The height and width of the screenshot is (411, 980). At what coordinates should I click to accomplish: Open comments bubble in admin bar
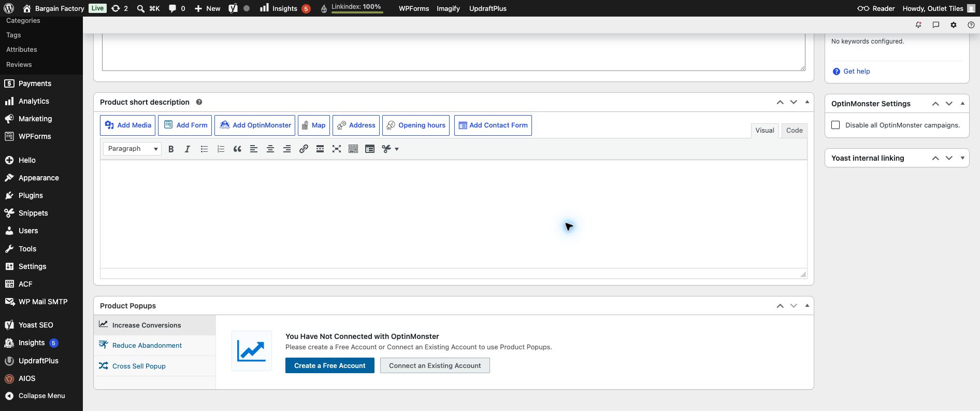click(177, 8)
